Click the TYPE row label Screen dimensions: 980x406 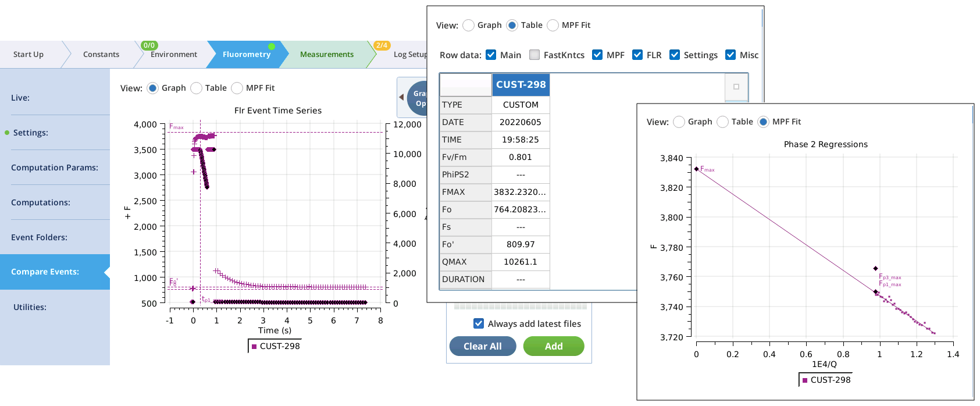[x=466, y=105]
